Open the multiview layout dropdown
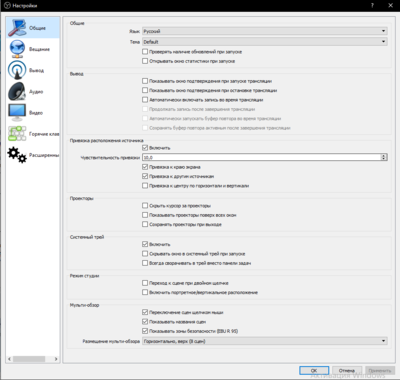 pos(265,341)
